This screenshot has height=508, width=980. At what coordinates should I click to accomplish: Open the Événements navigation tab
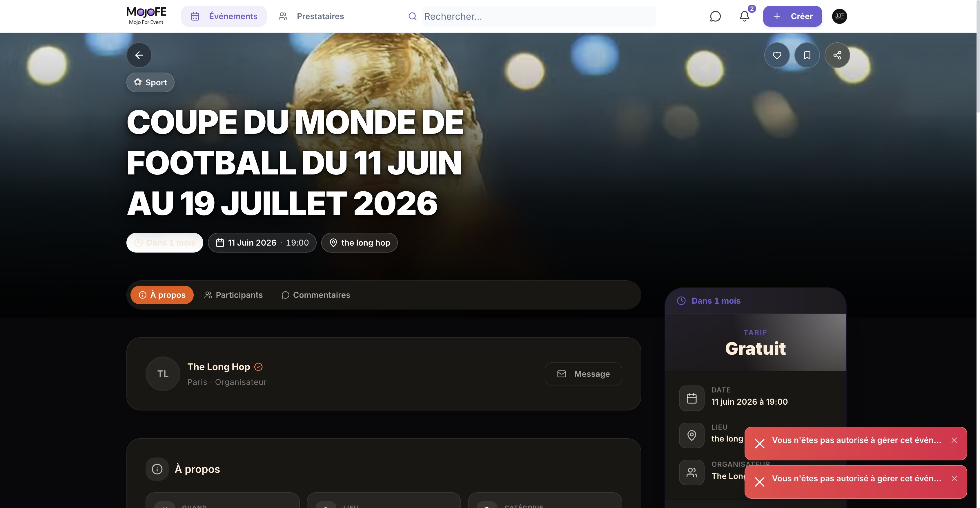click(224, 16)
